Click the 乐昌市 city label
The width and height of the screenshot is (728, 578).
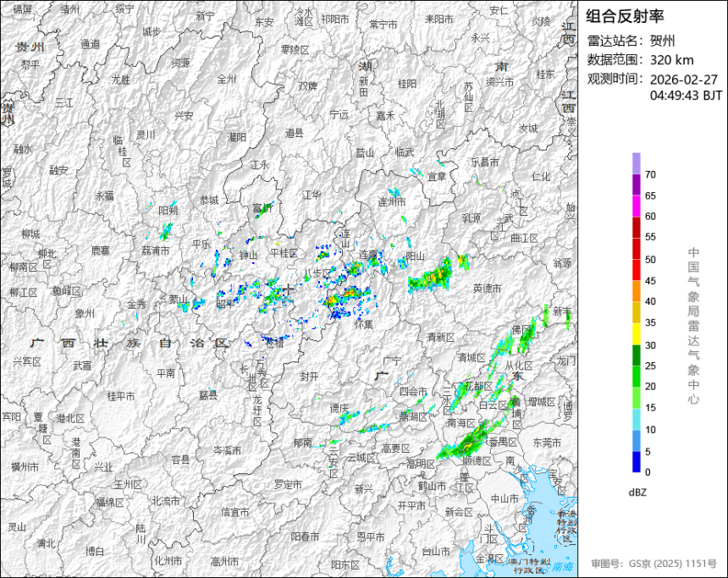point(484,162)
